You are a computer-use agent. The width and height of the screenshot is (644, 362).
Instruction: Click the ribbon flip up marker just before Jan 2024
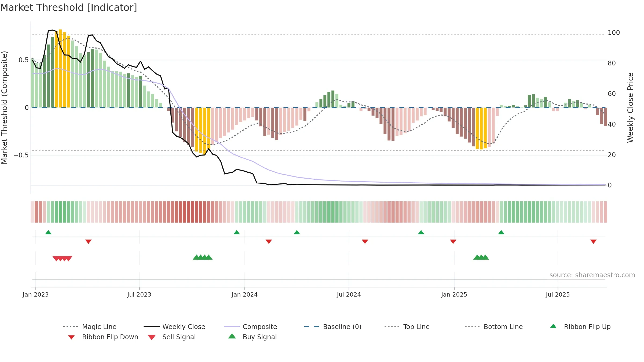tap(237, 232)
